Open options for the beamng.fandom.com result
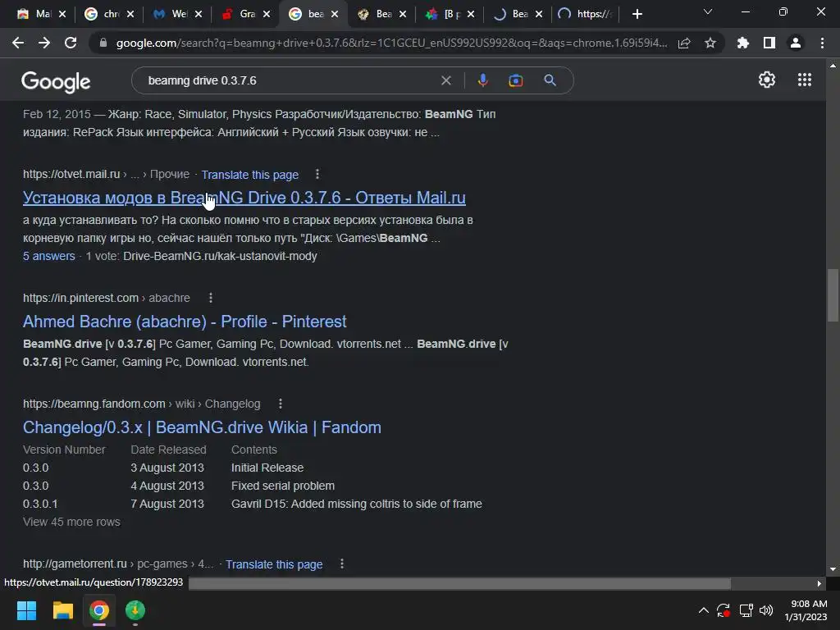 point(281,404)
